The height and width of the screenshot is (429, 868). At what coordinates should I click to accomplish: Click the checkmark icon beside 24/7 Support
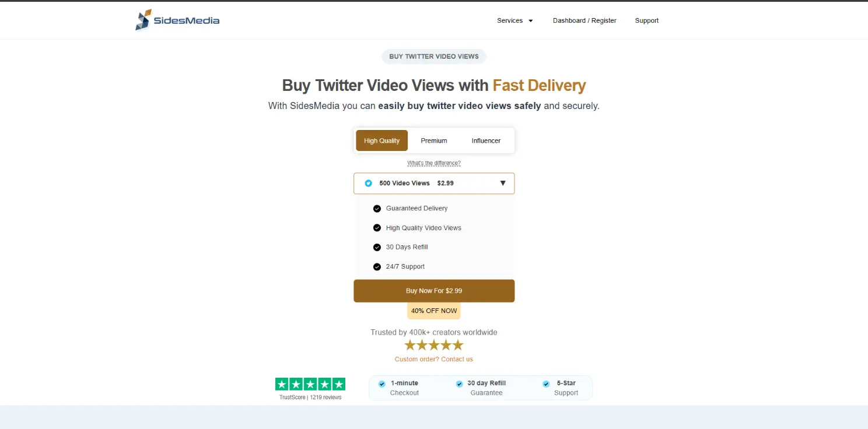[x=377, y=266]
